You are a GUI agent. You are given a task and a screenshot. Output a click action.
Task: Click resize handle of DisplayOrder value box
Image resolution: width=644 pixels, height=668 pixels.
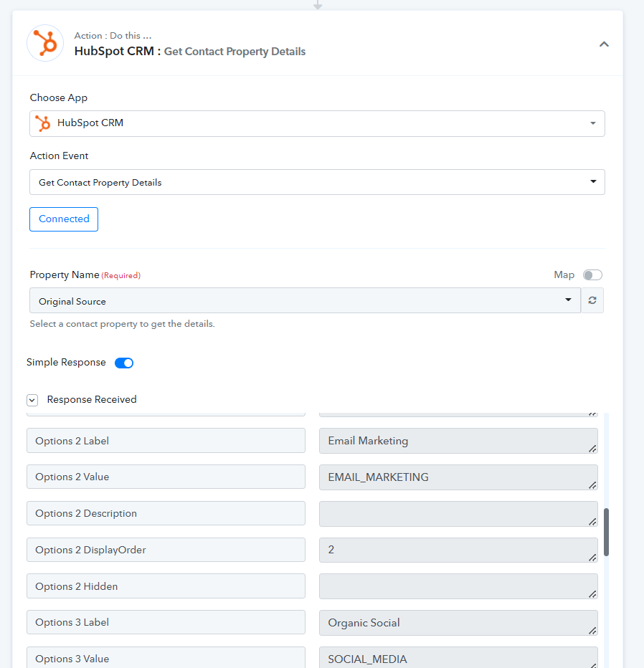[592, 558]
